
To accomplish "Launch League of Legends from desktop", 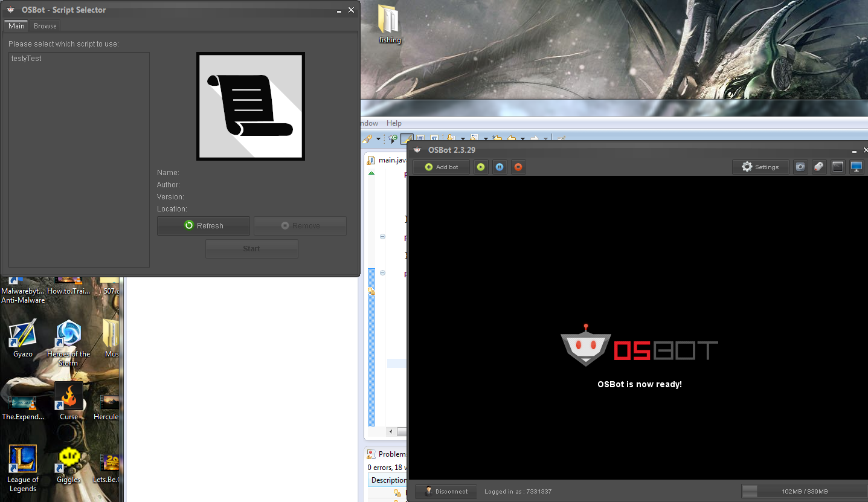I will click(x=23, y=469).
